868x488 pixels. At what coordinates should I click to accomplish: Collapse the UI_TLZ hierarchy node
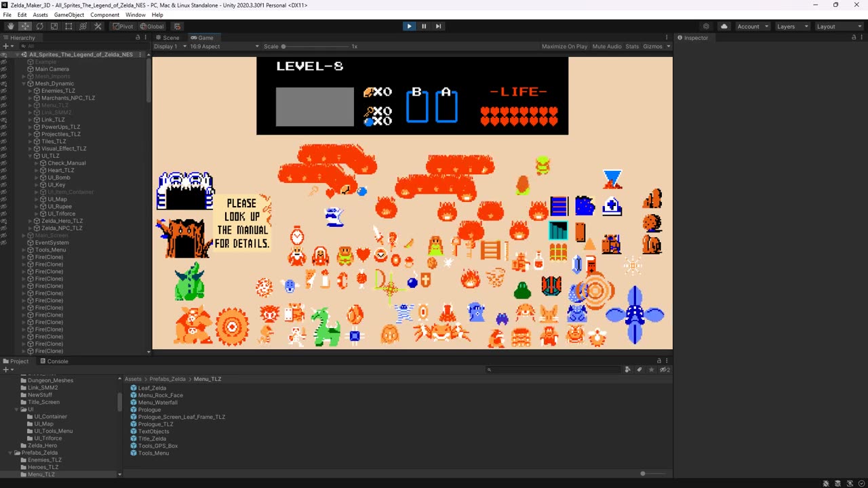31,156
